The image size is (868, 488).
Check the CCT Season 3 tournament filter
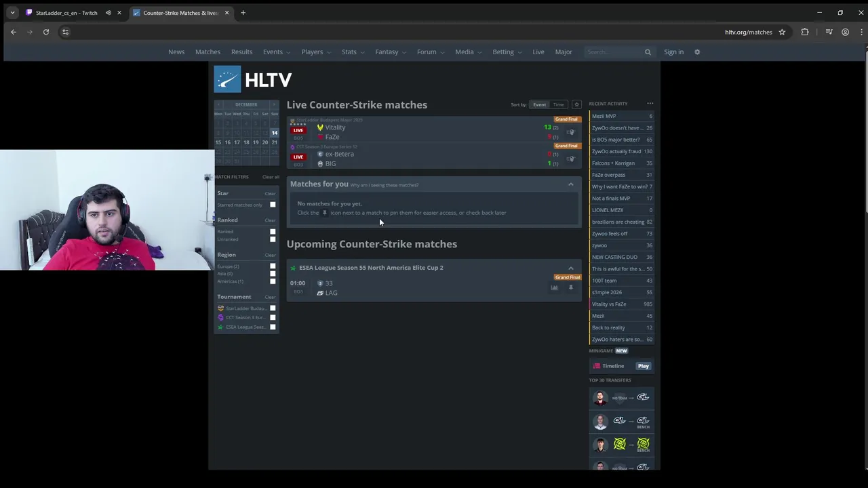pos(273,317)
